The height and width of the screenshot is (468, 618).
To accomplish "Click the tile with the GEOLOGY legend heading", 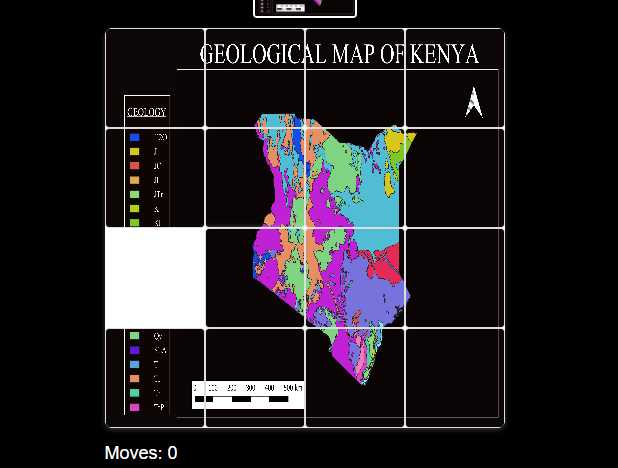I will 155,78.
